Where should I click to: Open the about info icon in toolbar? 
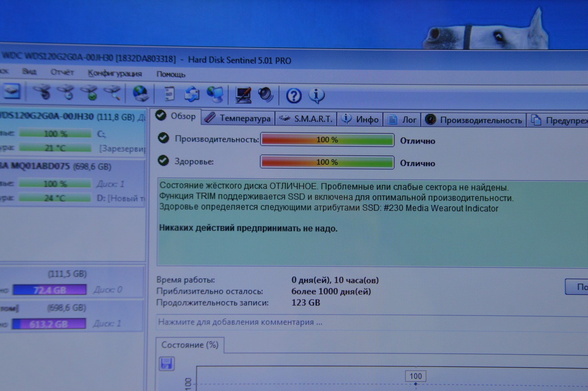coord(316,96)
